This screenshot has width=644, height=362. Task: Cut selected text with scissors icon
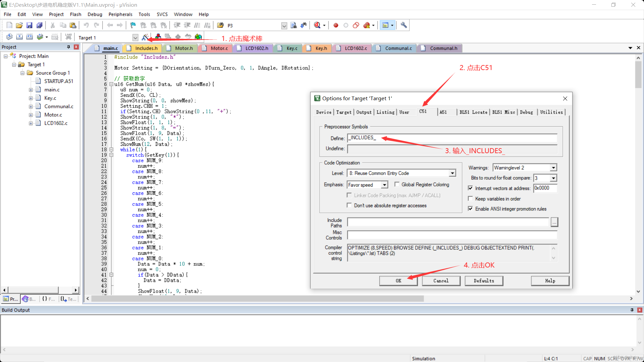(x=53, y=25)
